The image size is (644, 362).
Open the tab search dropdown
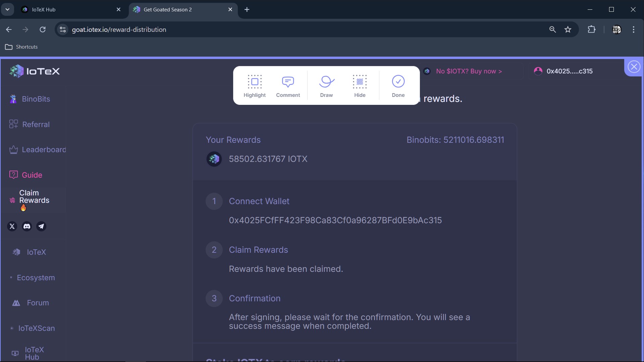pos(7,9)
